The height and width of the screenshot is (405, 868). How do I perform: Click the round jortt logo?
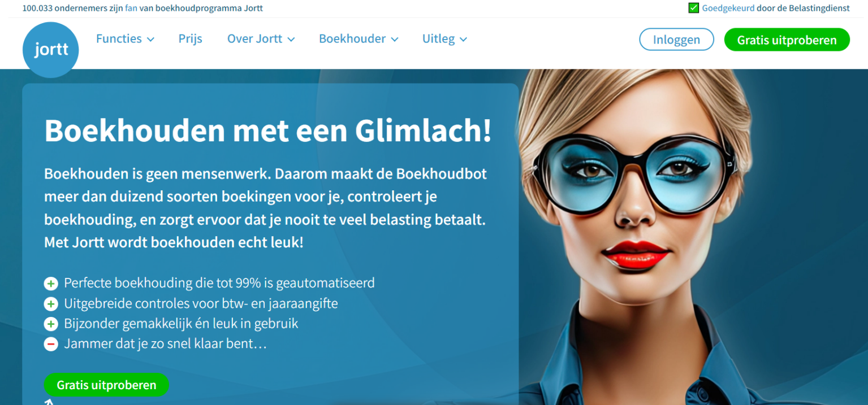(51, 50)
